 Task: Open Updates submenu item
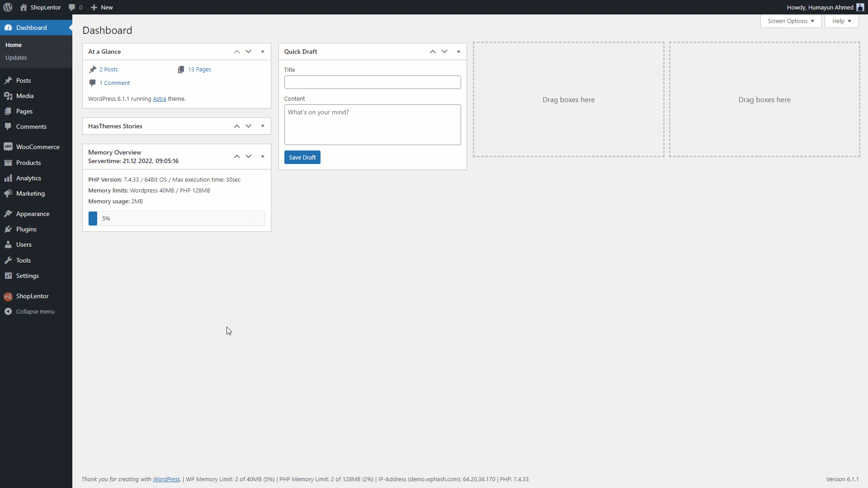point(16,57)
